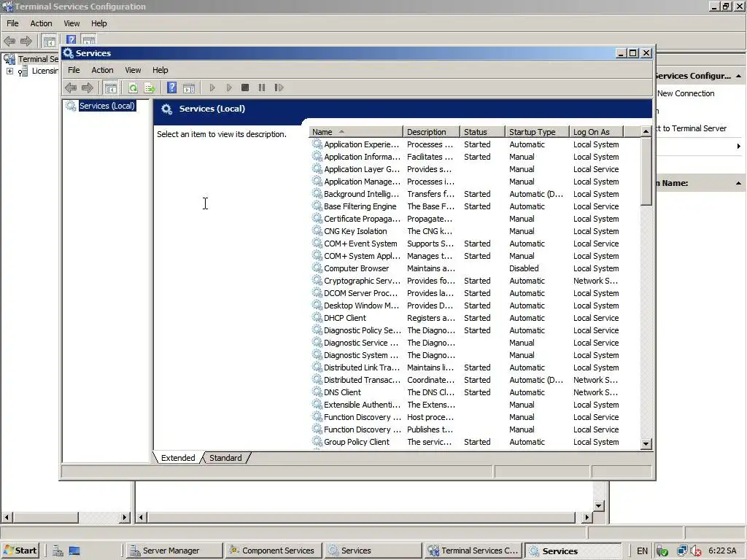Toggle Action Pane icon in Services toolbar

[189, 87]
